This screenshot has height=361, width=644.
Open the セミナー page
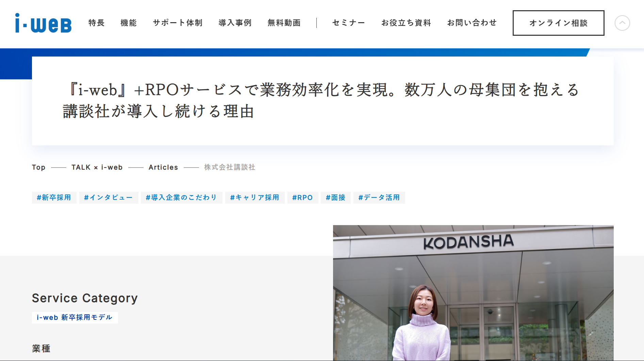[x=348, y=23]
